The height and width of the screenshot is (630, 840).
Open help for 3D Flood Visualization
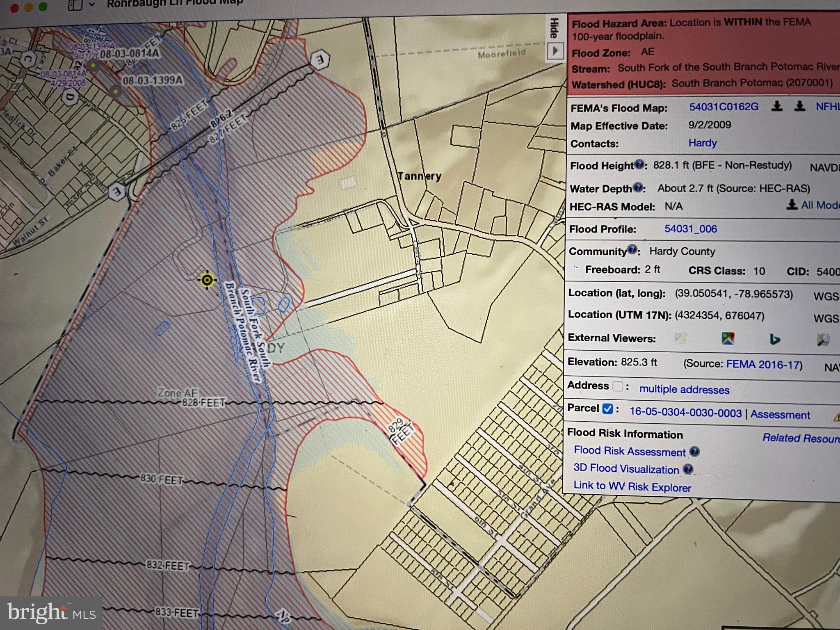tap(688, 469)
